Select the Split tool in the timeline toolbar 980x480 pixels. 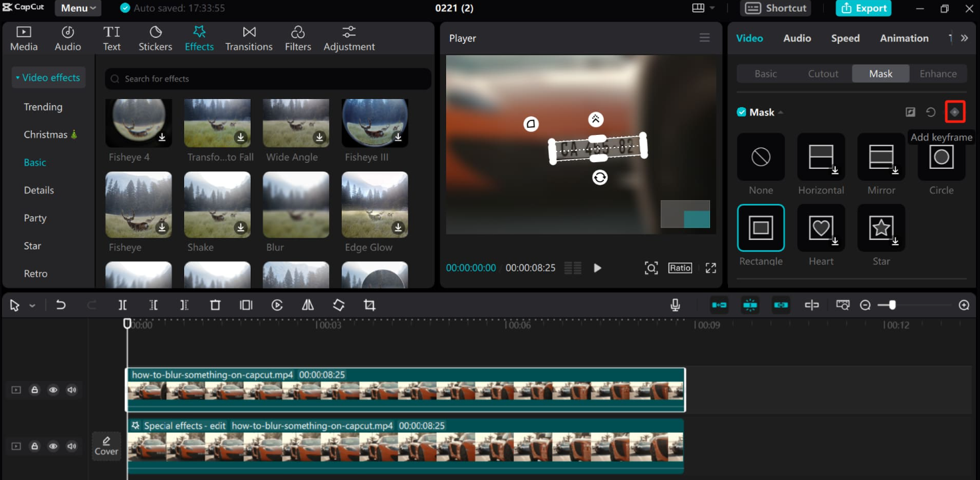(x=122, y=304)
